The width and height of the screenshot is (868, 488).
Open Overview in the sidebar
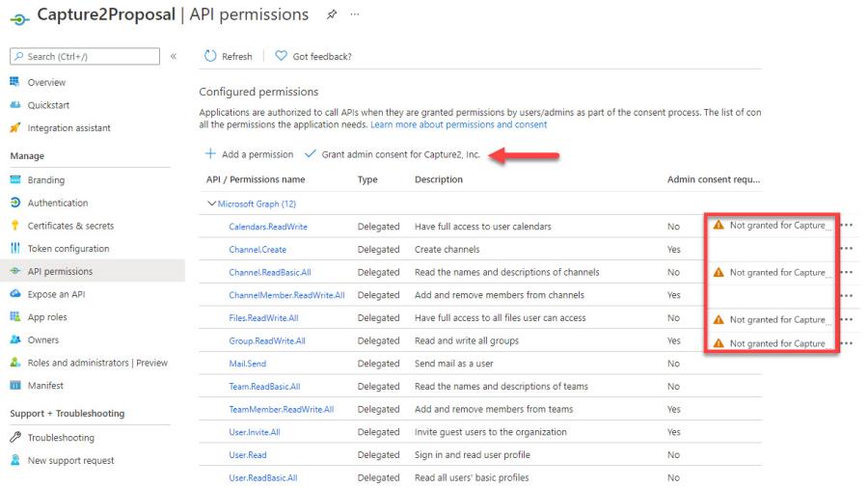pos(46,82)
